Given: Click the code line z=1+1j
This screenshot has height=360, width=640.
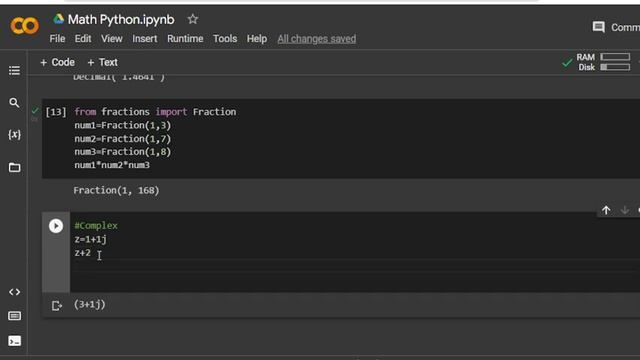Looking at the screenshot, I should tap(91, 239).
